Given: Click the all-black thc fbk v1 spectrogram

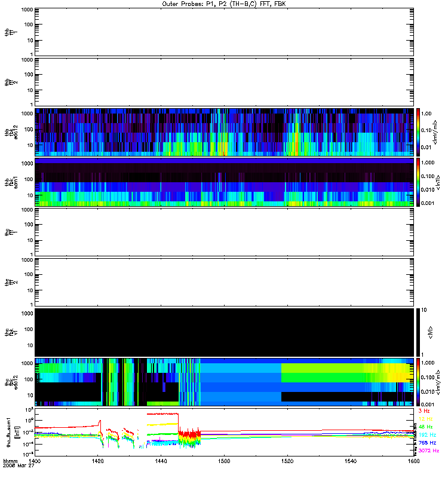Looking at the screenshot, I should click(x=224, y=332).
